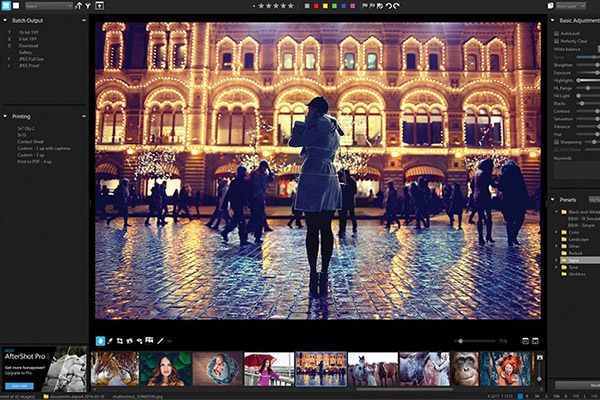Select the Straighten tool
Image resolution: width=600 pixels, height=400 pixels.
130,341
